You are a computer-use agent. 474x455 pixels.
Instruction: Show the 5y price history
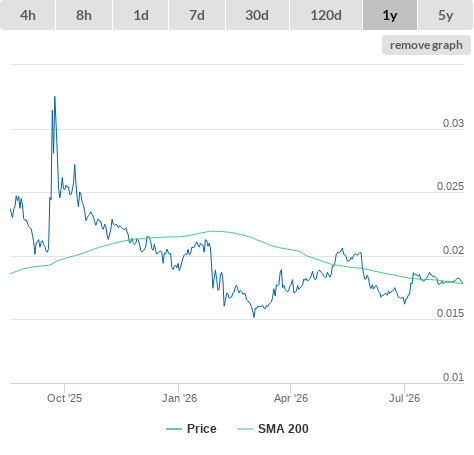(x=445, y=15)
